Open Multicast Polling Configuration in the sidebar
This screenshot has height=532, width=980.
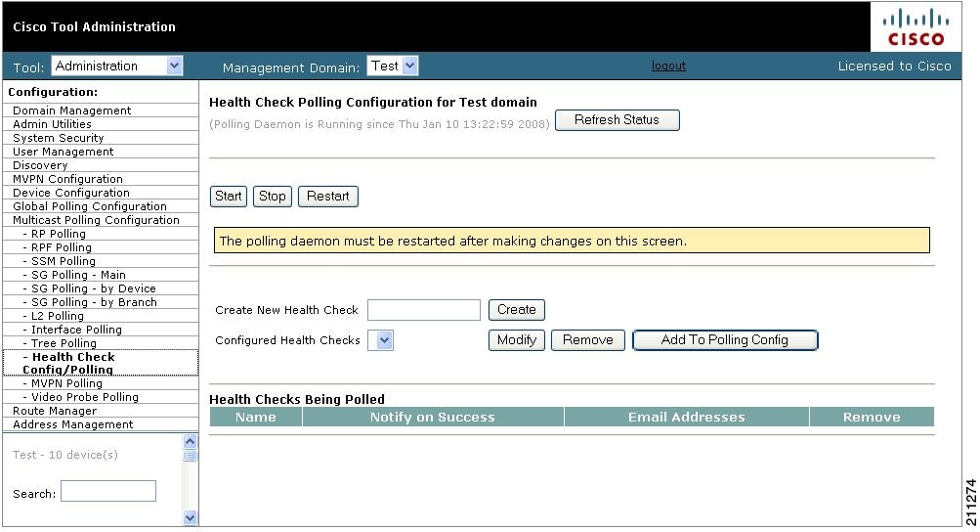pos(96,221)
